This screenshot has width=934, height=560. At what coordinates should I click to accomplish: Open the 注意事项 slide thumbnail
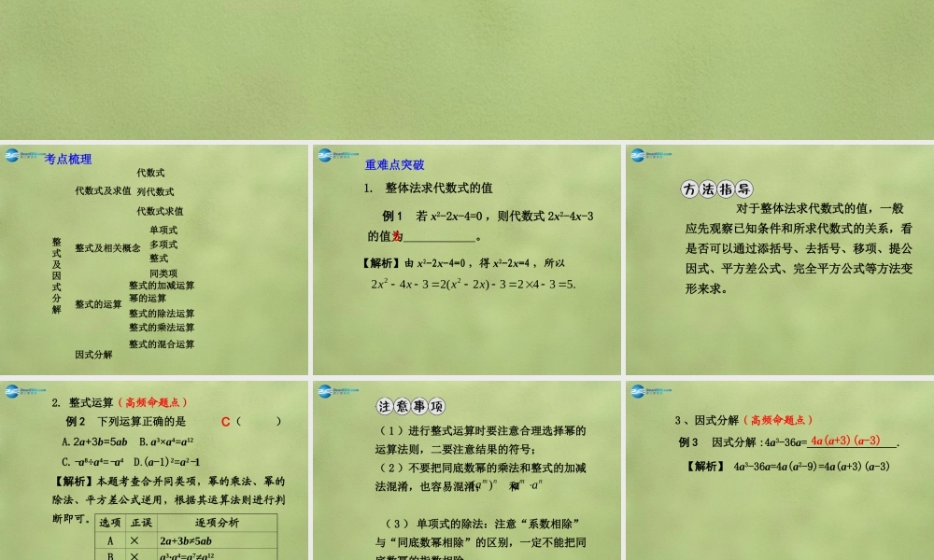[466, 470]
